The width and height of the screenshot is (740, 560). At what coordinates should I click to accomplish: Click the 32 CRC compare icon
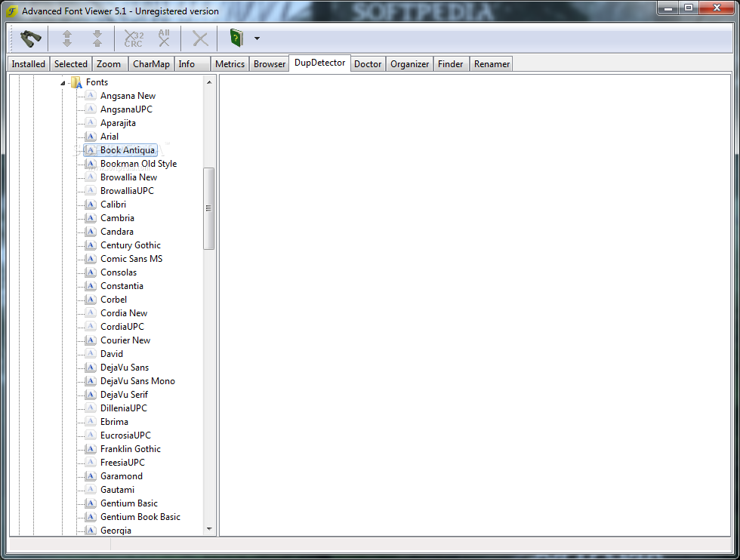(x=134, y=38)
